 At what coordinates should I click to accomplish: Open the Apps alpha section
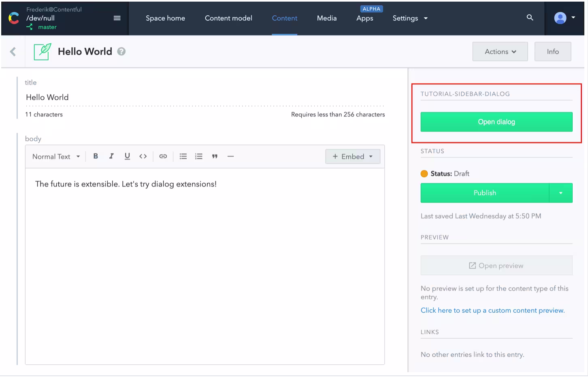[365, 18]
